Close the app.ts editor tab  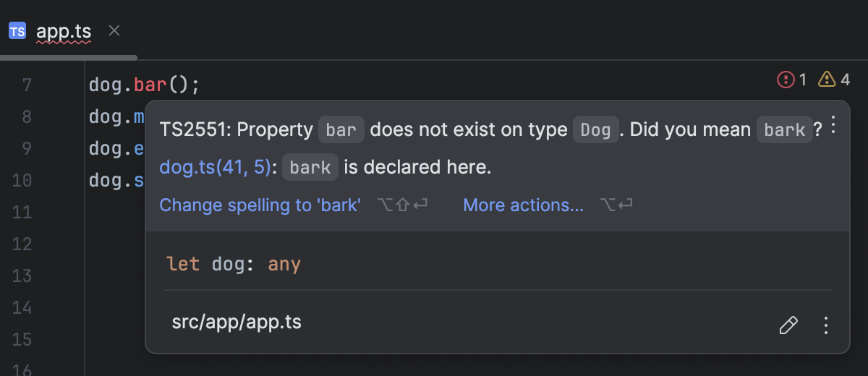click(114, 30)
